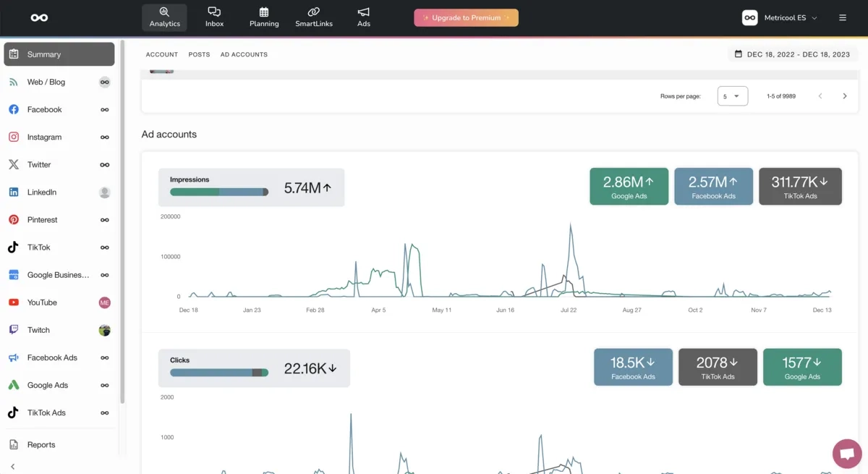Click the 'Rows per page:' label
This screenshot has width=868, height=474.
click(x=681, y=96)
